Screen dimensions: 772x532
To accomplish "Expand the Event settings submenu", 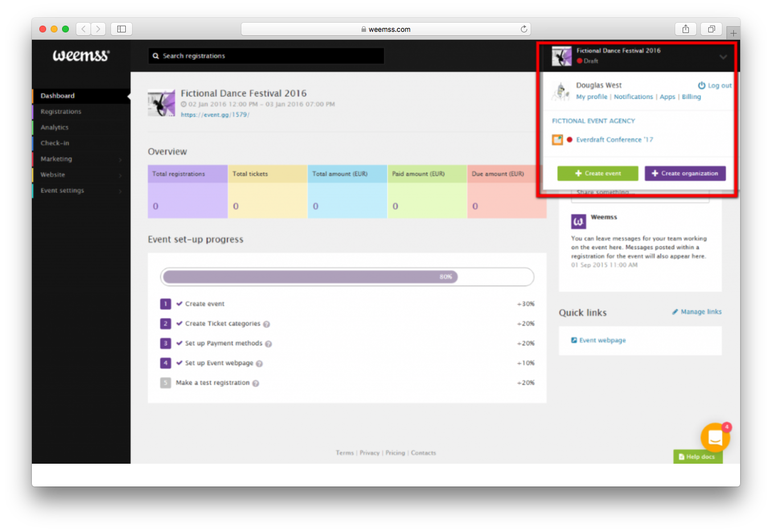I will [x=120, y=191].
